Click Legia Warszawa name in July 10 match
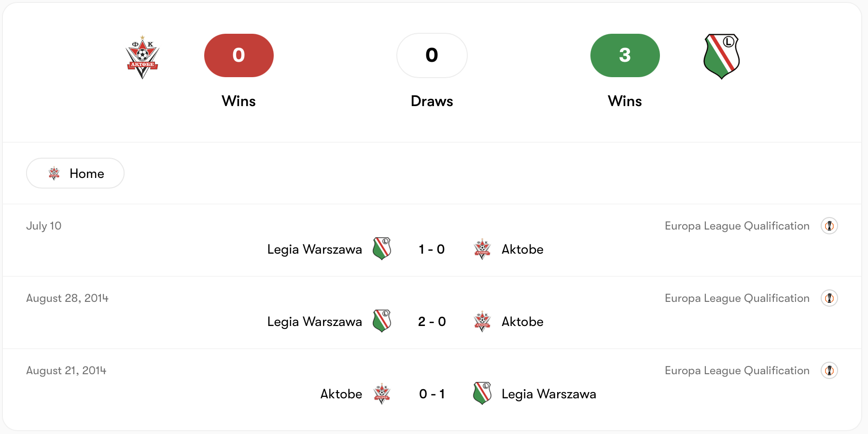The image size is (868, 434). (x=315, y=249)
